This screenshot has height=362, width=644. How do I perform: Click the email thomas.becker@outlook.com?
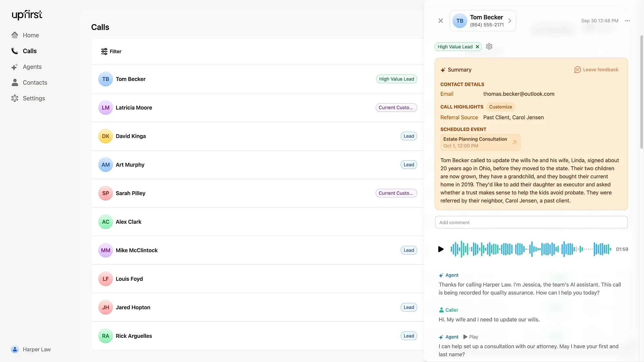[x=519, y=94]
